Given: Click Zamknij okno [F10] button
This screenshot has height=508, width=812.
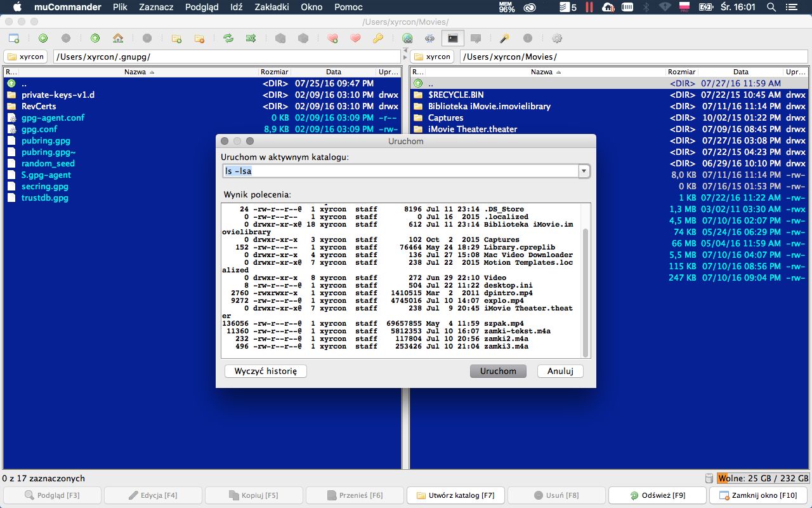Looking at the screenshot, I should click(x=758, y=495).
